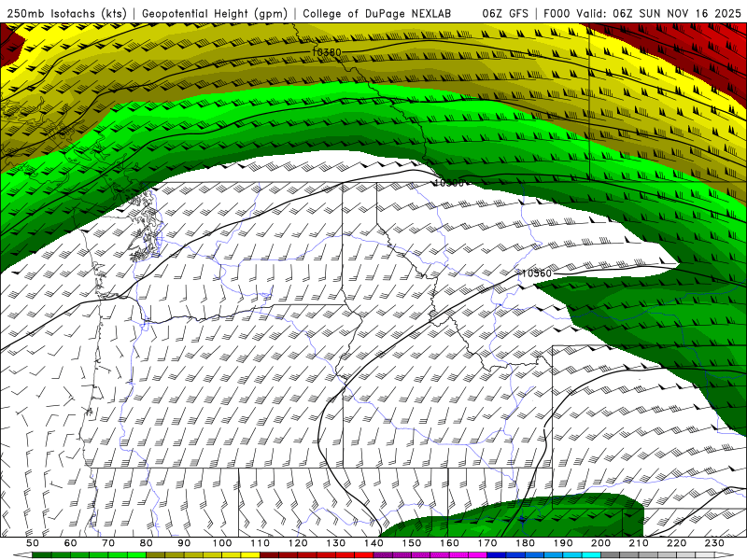Image resolution: width=747 pixels, height=560 pixels.
Task: Click the 'F000 Valid: 06Z SUN NOV 16 2025' text
Action: [x=642, y=14]
